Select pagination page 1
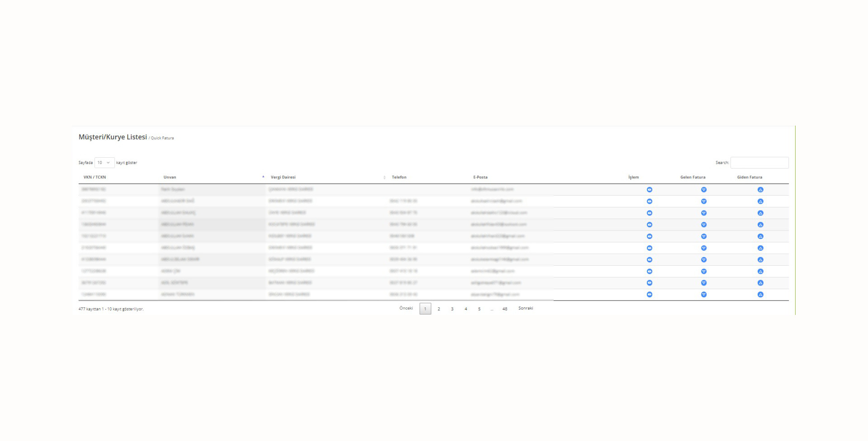Screen dimensions: 868x441 [425, 309]
